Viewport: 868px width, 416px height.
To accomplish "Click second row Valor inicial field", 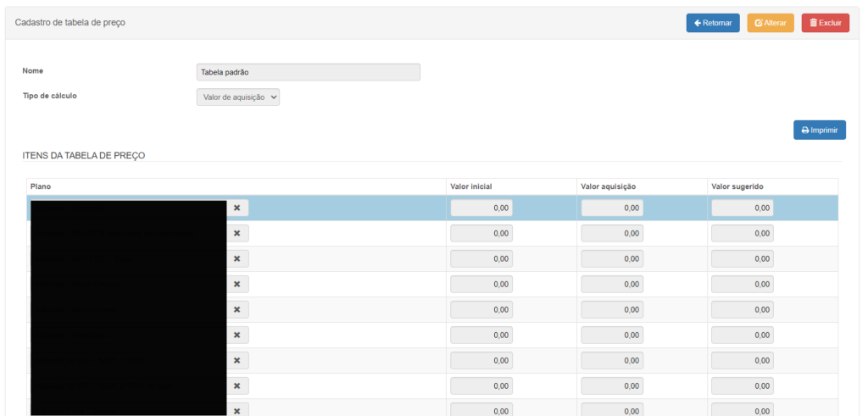I will (x=481, y=233).
